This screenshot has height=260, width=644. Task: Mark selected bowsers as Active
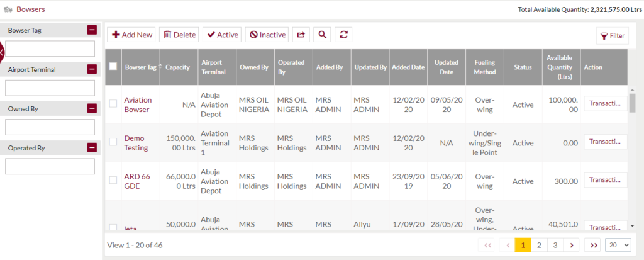222,35
